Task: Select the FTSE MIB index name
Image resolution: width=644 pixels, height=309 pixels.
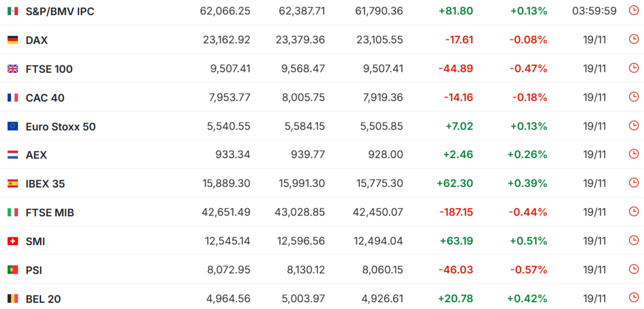Action: tap(50, 213)
